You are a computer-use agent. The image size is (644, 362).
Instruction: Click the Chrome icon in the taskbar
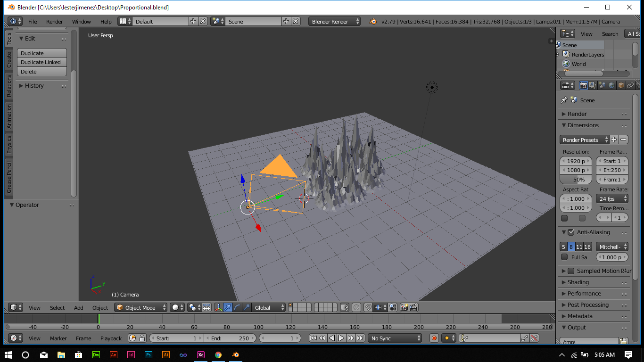[218, 354]
